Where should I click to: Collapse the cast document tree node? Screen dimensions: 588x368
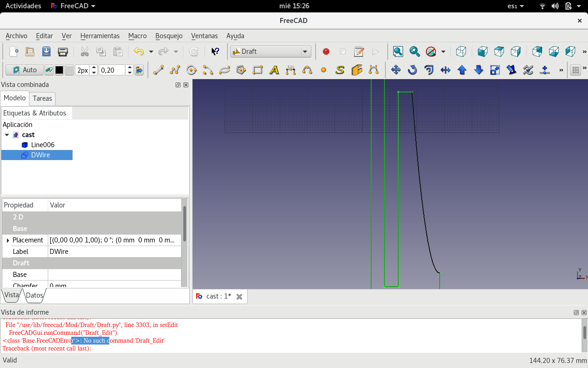(x=7, y=135)
